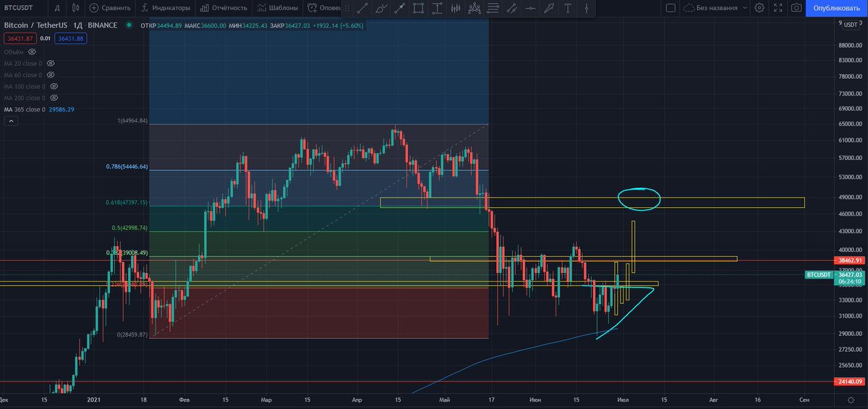
Task: Click the 2021 label on the time axis
Action: pos(95,399)
